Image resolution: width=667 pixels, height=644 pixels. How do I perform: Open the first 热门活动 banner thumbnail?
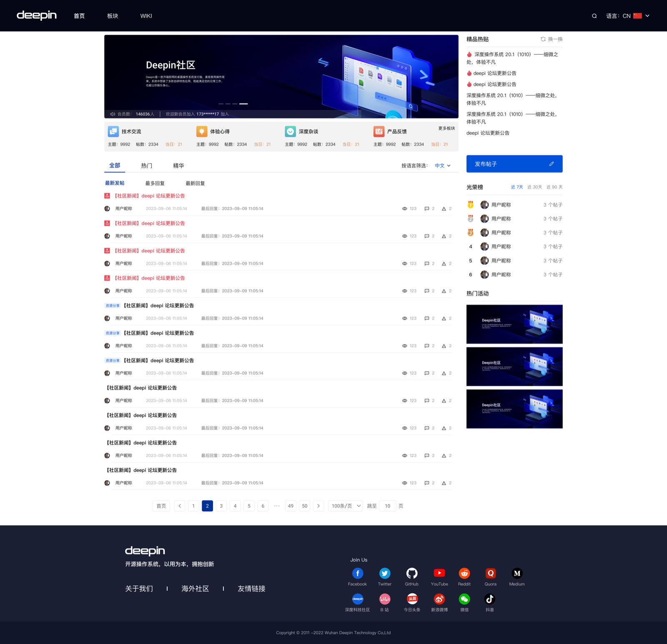[514, 324]
